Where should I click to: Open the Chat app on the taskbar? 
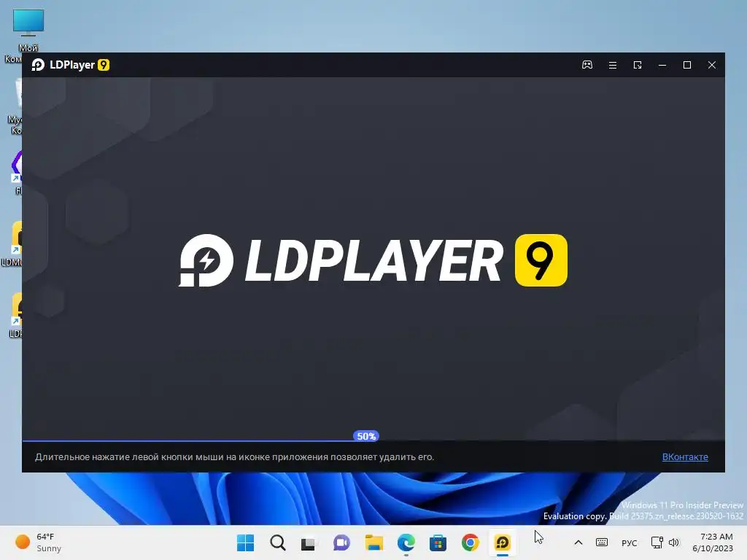341,542
